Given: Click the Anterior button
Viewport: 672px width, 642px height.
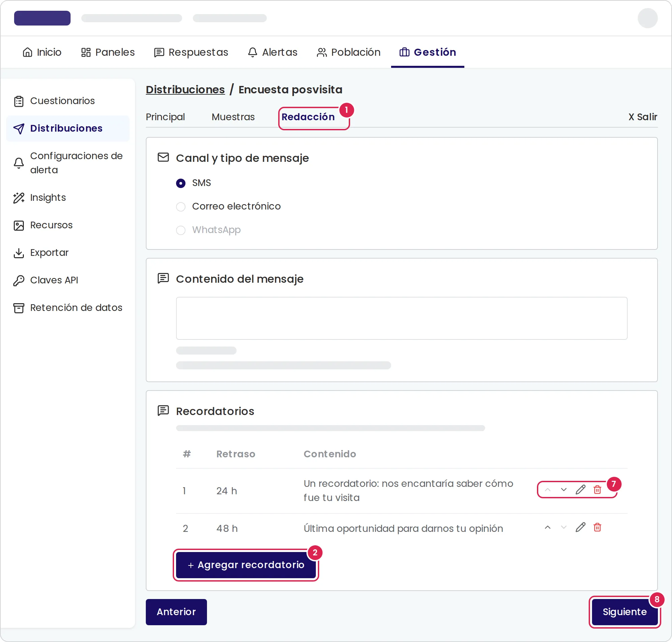Looking at the screenshot, I should click(x=176, y=612).
